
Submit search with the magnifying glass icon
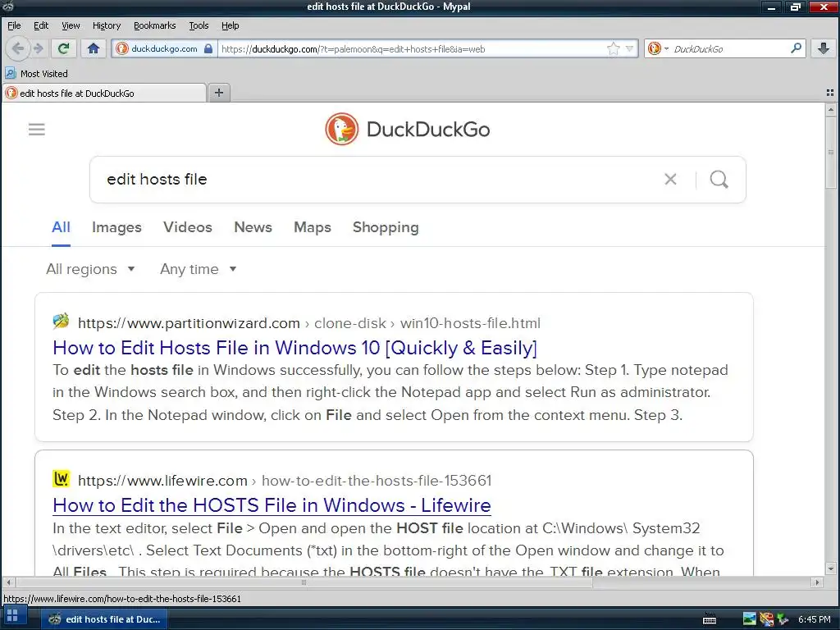pyautogui.click(x=719, y=180)
